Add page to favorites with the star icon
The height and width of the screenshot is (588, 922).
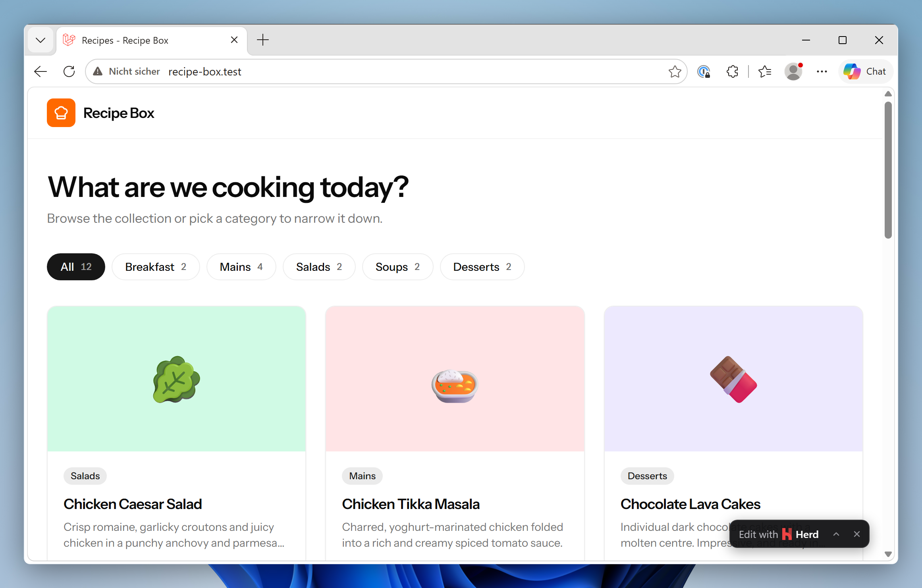[x=675, y=71]
